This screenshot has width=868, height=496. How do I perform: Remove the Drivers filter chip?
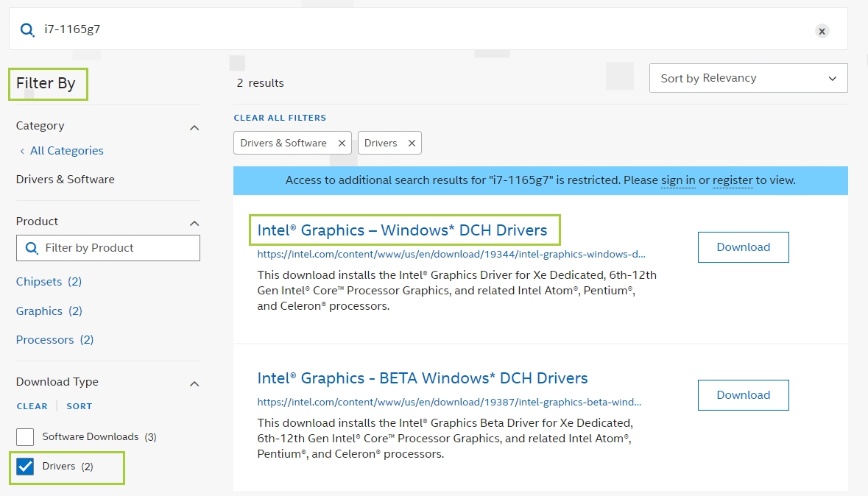(412, 143)
